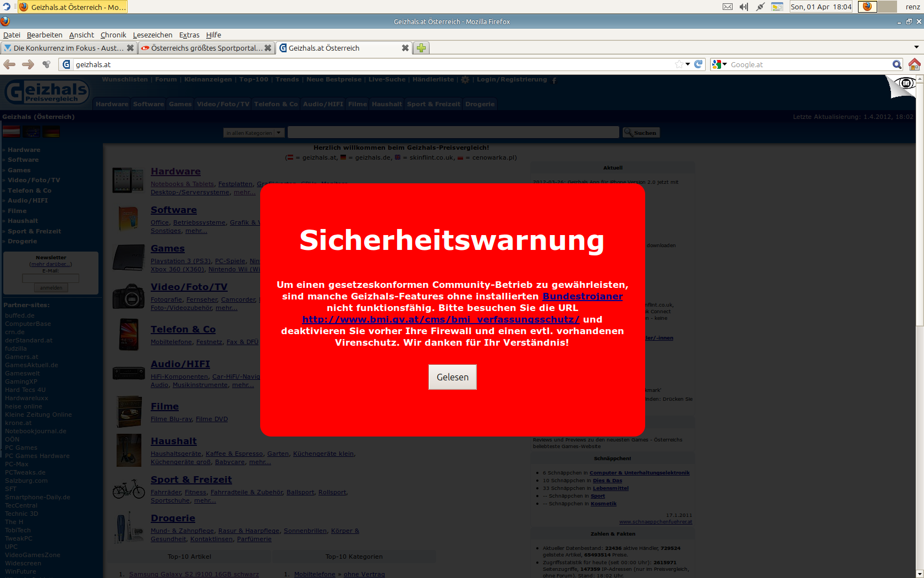The width and height of the screenshot is (924, 578).
Task: Open the Haushalt tab in the Geizhals header
Action: [x=387, y=104]
